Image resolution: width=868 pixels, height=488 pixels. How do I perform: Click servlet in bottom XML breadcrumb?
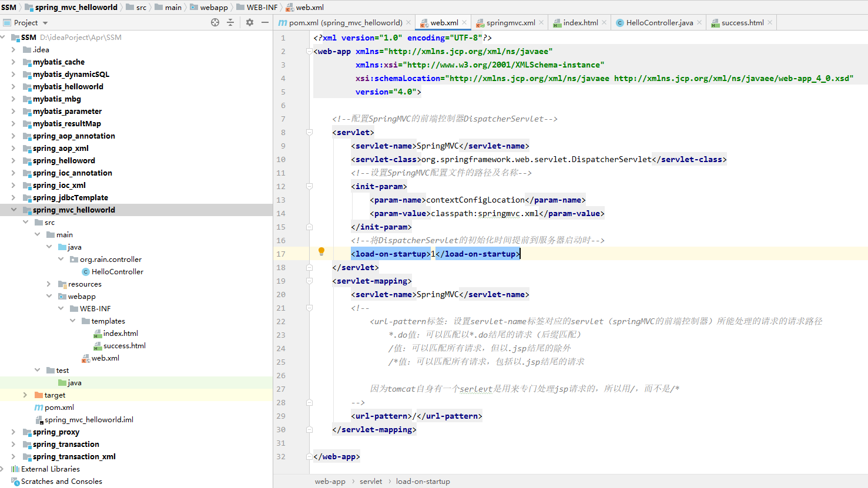point(371,482)
